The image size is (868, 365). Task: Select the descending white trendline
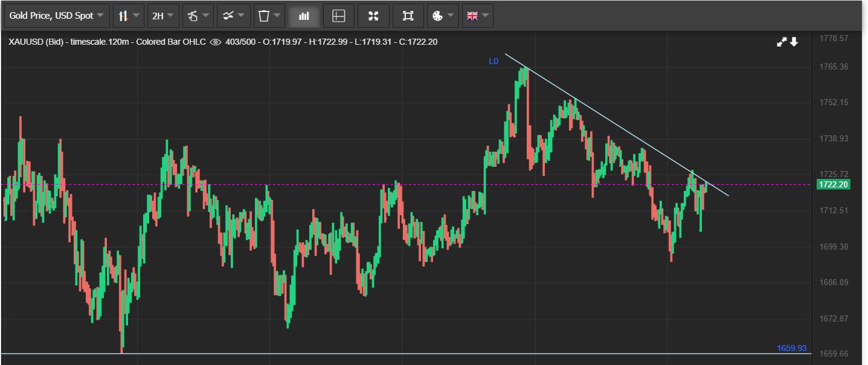617,126
